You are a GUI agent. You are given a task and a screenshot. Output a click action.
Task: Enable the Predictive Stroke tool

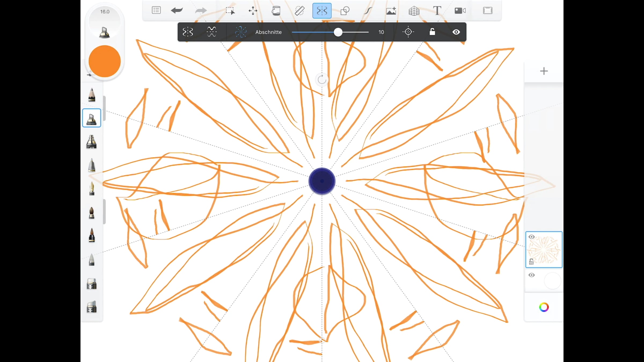368,10
